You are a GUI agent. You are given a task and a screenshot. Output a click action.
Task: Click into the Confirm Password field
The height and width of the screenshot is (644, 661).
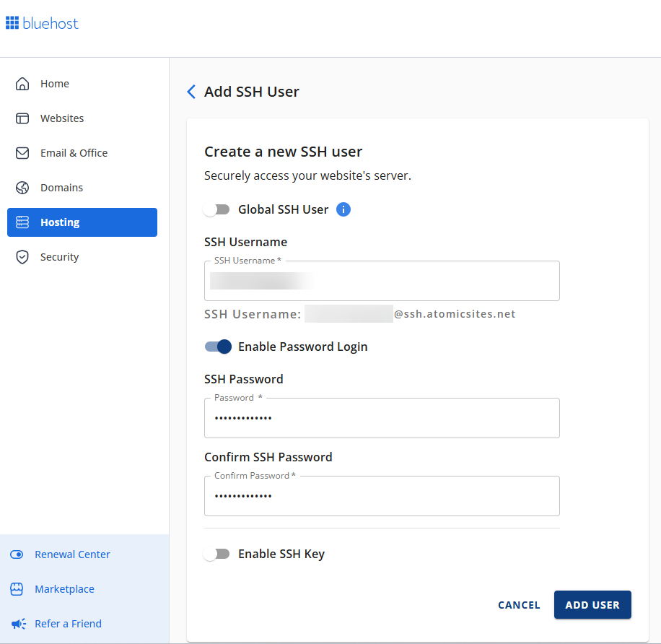click(382, 496)
